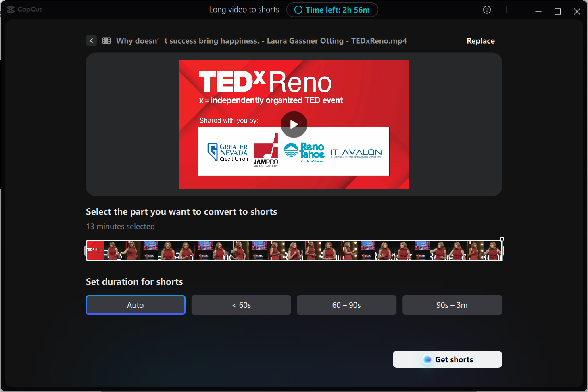Click the AI sparkle icon on Get shorts
This screenshot has width=588, height=392.
coord(427,359)
